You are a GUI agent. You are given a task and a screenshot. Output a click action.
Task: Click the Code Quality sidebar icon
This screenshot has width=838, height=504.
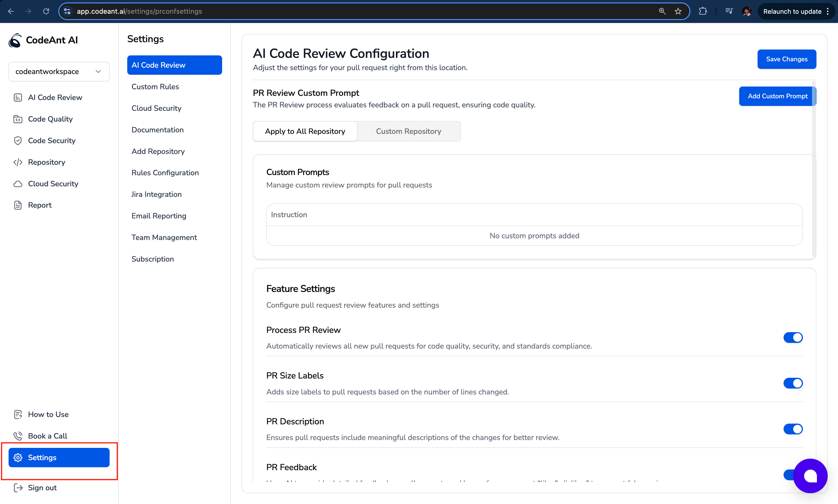click(x=18, y=119)
